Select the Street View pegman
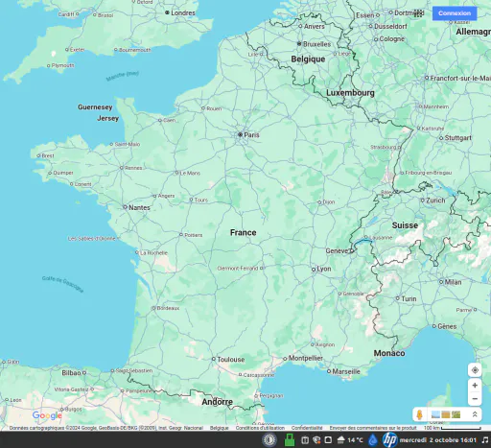This screenshot has height=448, width=491. coord(420,414)
